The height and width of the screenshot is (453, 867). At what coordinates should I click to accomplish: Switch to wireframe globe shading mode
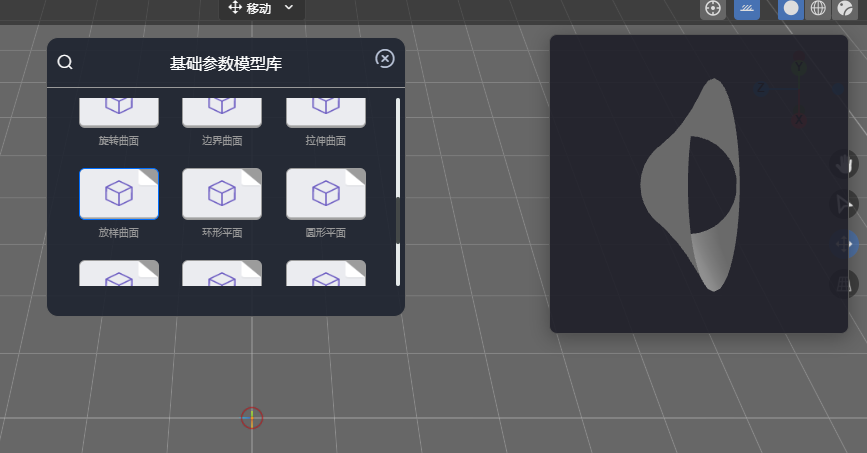(818, 8)
